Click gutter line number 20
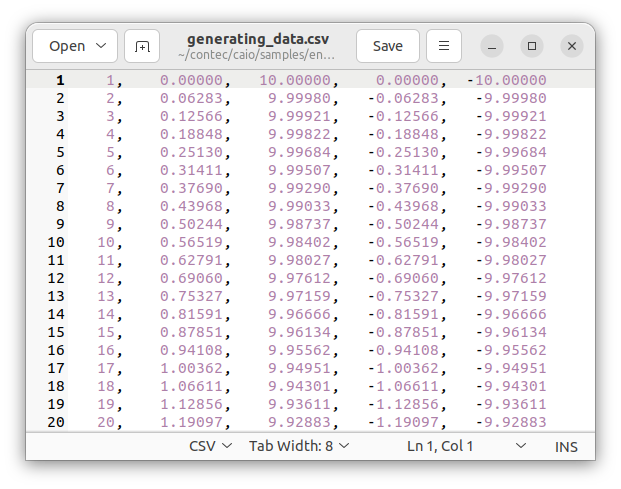The width and height of the screenshot is (621, 489). [x=56, y=422]
